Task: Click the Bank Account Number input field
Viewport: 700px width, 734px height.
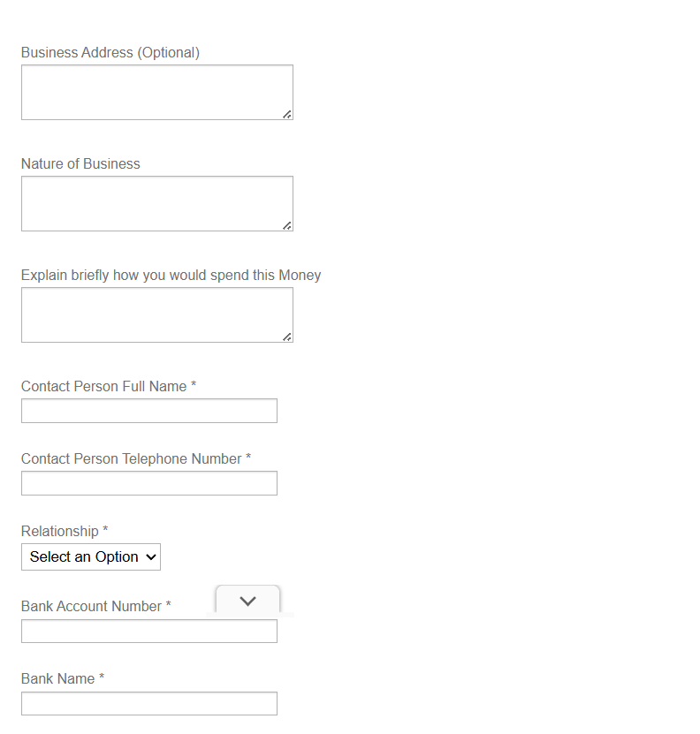Action: coord(149,631)
